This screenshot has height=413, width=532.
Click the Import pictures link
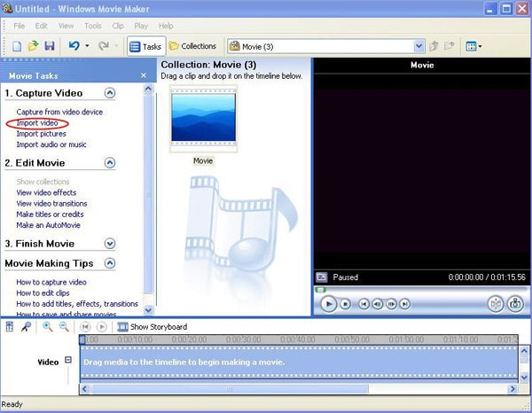pos(41,134)
